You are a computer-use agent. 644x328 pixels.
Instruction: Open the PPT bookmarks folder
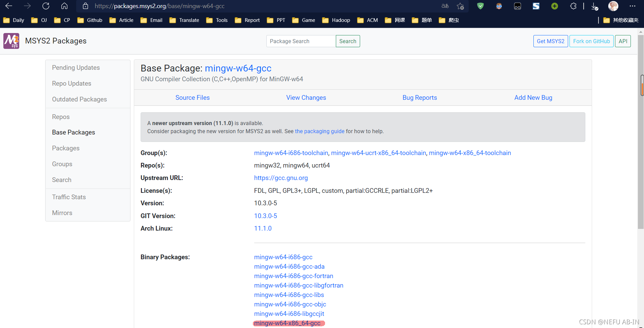tap(276, 20)
